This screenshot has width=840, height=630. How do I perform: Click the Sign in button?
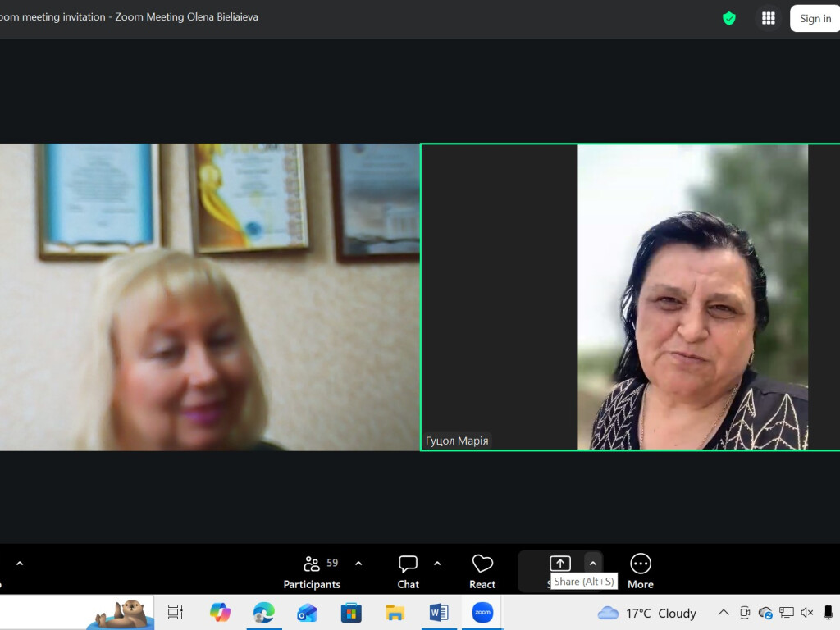click(x=815, y=18)
